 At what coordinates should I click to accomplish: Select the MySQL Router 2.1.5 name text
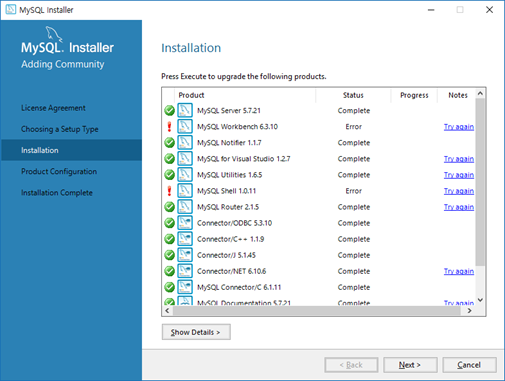[x=228, y=207]
